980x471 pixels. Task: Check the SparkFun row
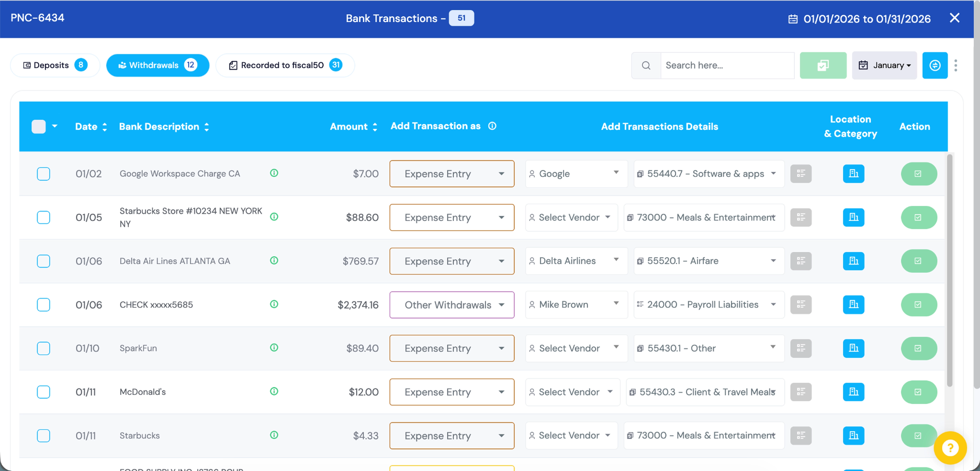tap(43, 348)
